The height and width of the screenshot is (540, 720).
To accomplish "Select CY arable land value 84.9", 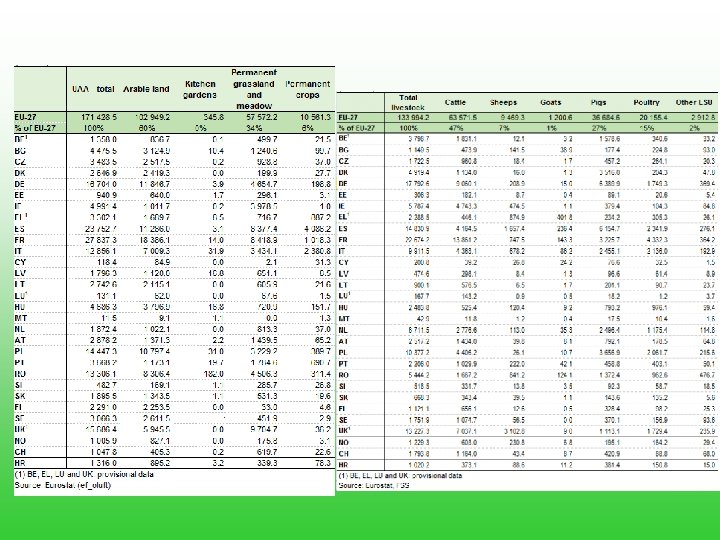I will 160,262.
